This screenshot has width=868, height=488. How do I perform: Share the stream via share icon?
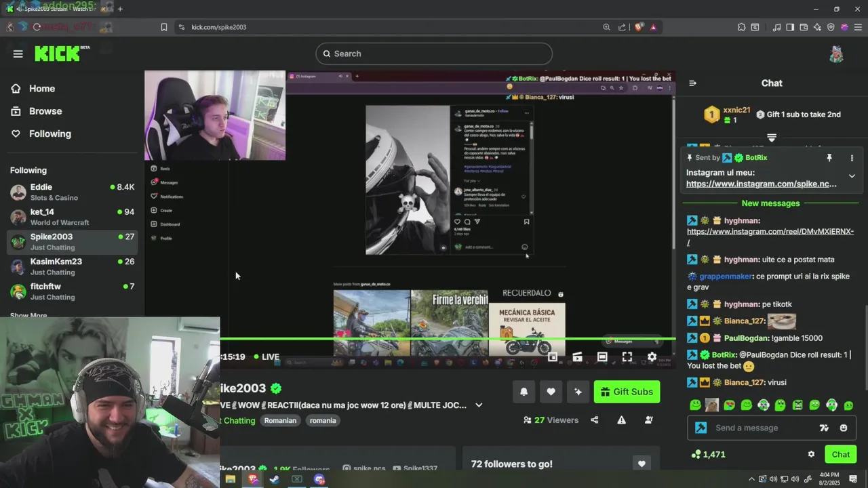[595, 420]
